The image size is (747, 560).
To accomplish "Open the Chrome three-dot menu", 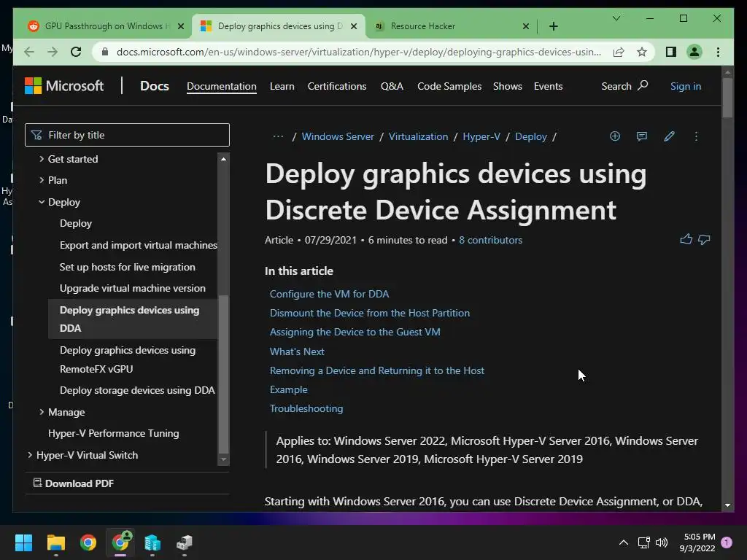I will click(718, 52).
